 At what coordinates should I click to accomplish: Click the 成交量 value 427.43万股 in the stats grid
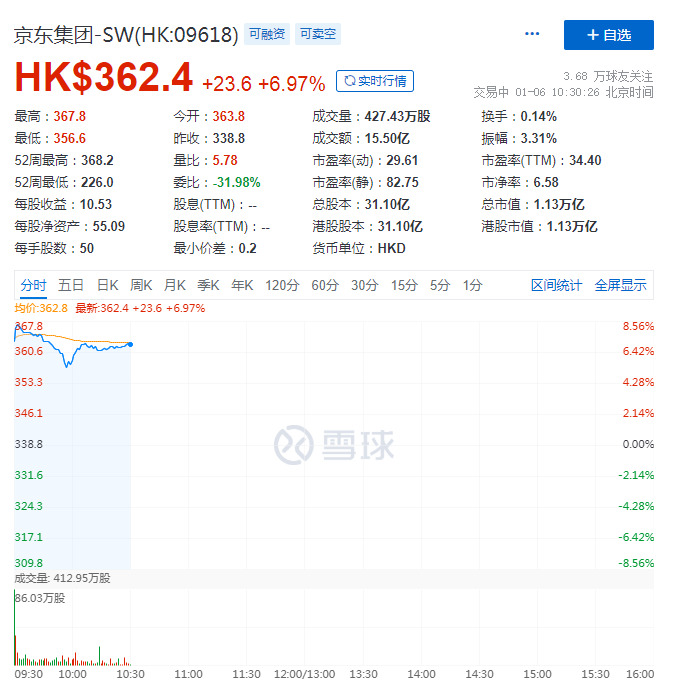click(x=397, y=117)
